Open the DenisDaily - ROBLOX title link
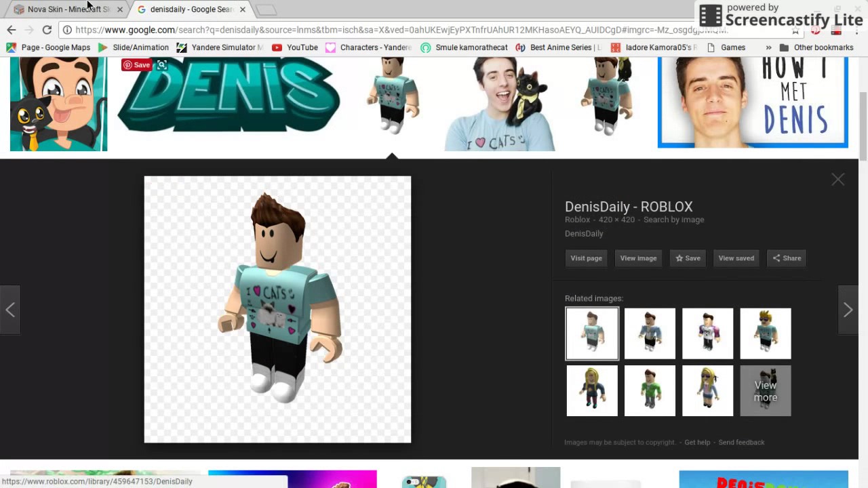 629,207
